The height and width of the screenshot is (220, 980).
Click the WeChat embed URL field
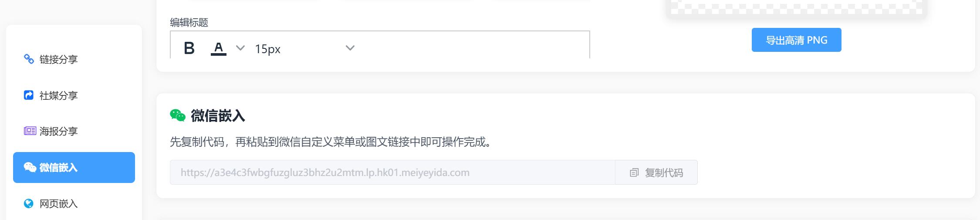pyautogui.click(x=392, y=173)
